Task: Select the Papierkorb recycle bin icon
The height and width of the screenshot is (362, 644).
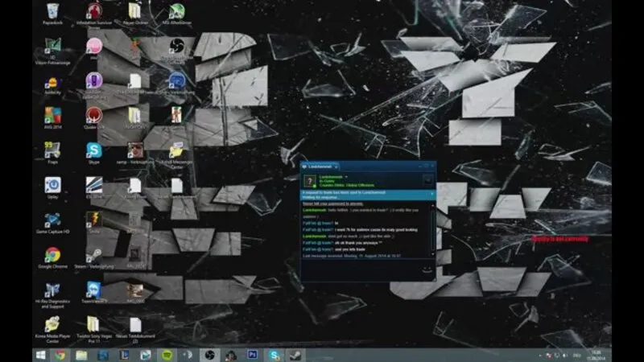Action: click(52, 14)
